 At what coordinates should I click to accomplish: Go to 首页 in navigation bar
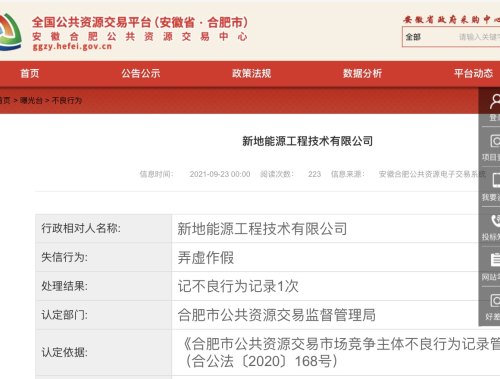point(30,73)
